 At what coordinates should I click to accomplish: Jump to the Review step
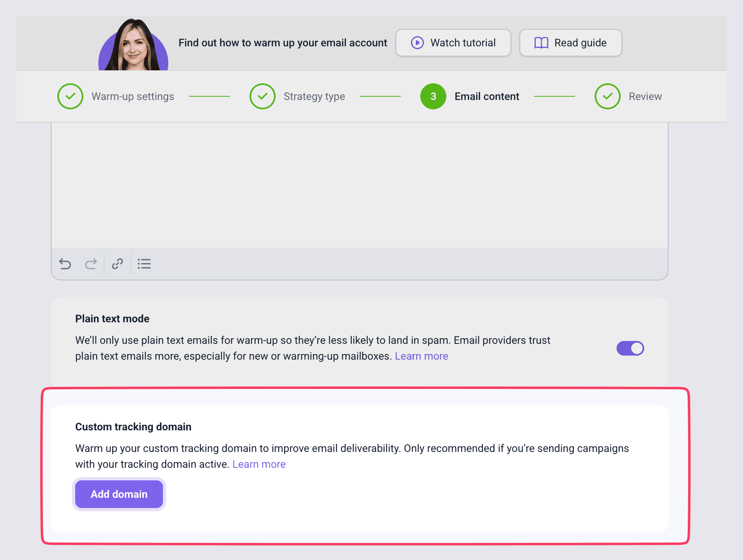(x=645, y=96)
